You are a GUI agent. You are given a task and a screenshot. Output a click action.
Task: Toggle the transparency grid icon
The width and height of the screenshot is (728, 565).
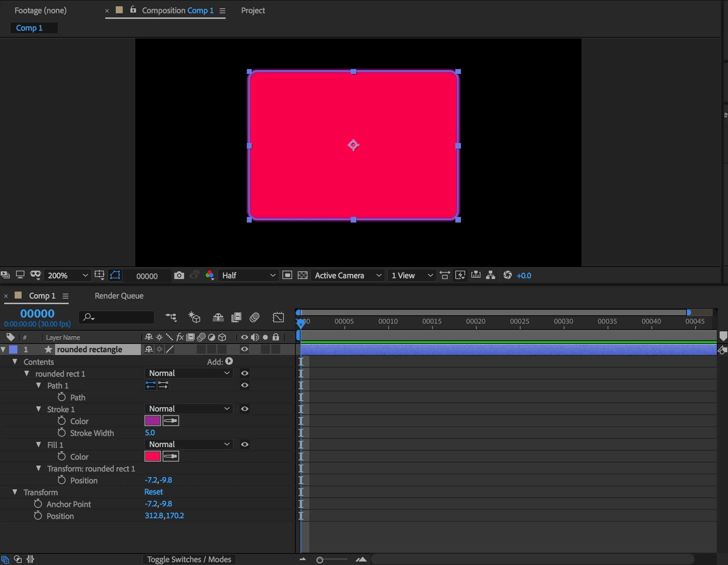point(302,276)
